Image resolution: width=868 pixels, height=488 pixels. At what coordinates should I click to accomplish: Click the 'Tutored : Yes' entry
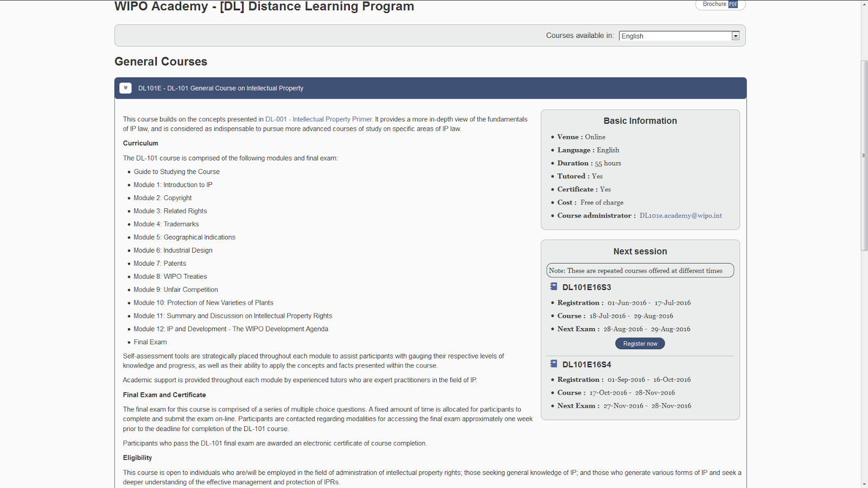tap(580, 176)
